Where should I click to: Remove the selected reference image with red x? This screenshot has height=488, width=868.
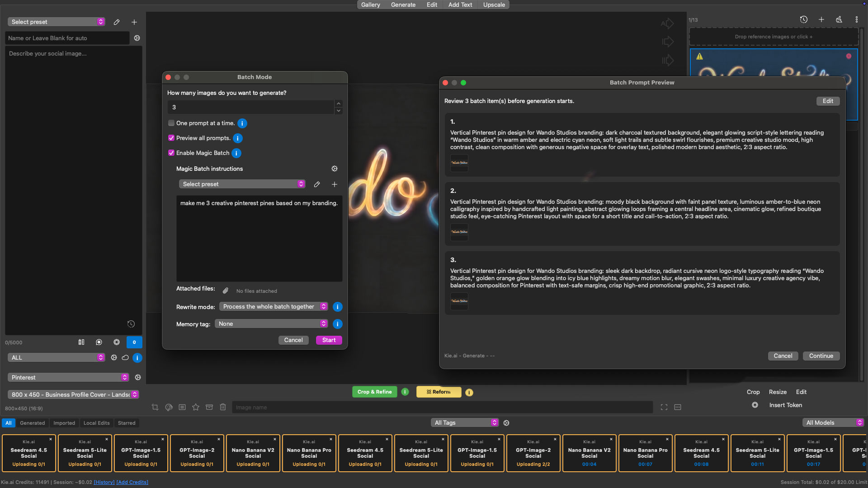(x=849, y=56)
